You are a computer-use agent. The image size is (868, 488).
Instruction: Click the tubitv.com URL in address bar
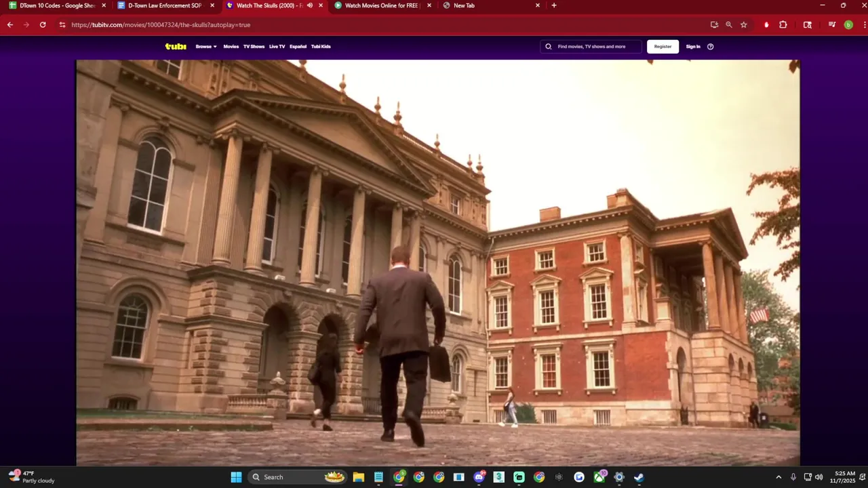161,24
